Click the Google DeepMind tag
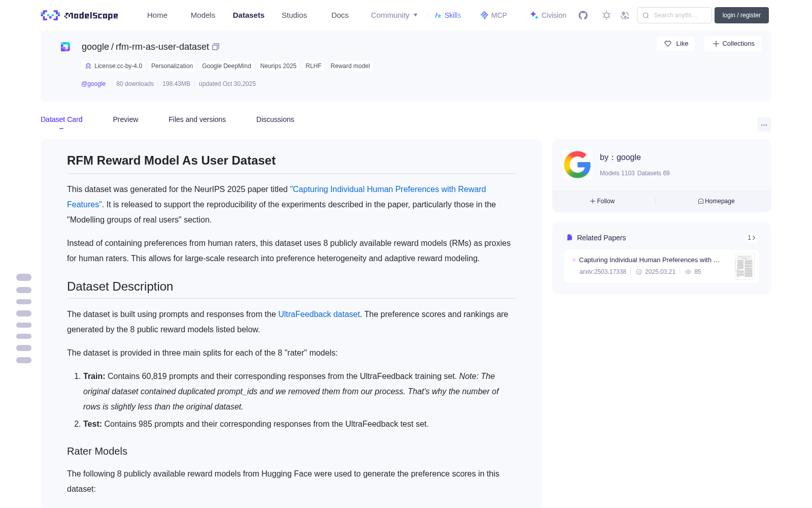The image size is (812, 508). tap(226, 66)
